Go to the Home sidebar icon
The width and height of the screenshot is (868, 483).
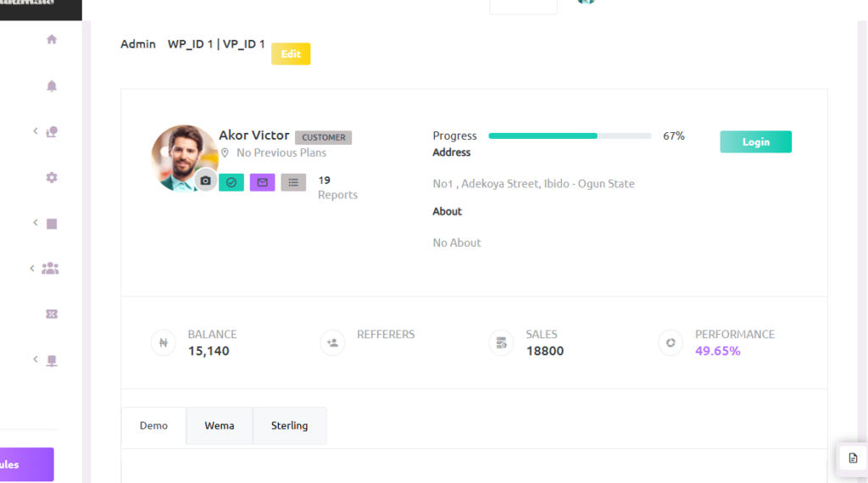point(52,39)
